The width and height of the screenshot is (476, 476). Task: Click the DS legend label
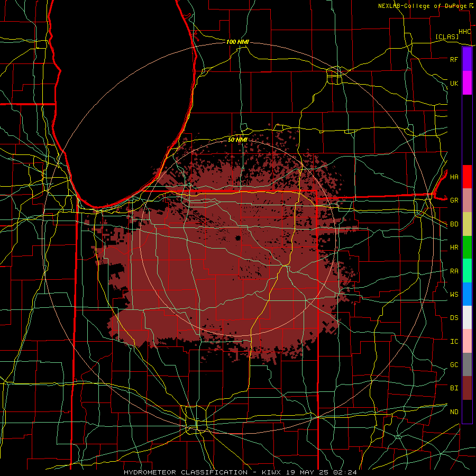454,318
